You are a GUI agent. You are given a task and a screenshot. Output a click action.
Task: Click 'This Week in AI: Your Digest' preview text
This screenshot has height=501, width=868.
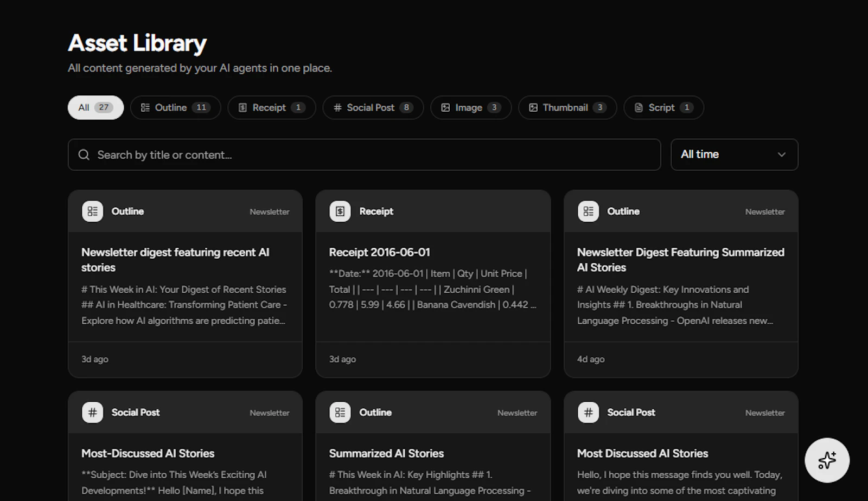coord(184,305)
